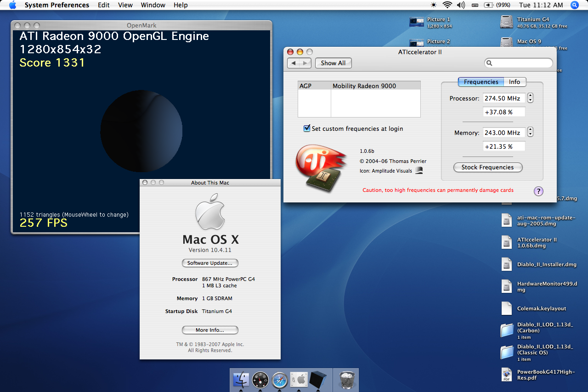This screenshot has width=588, height=392.
Task: Click the Spotlight magnifier icon in menu bar
Action: point(574,5)
